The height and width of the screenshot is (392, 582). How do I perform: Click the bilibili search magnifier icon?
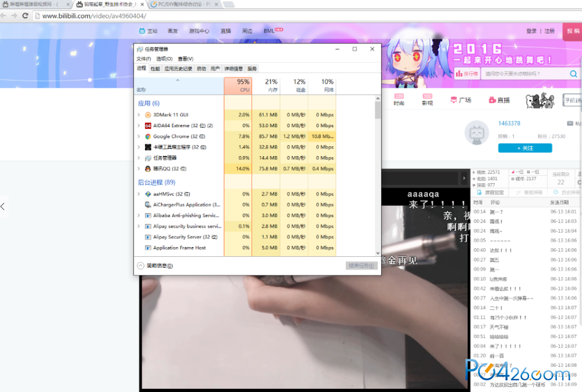click(x=573, y=74)
